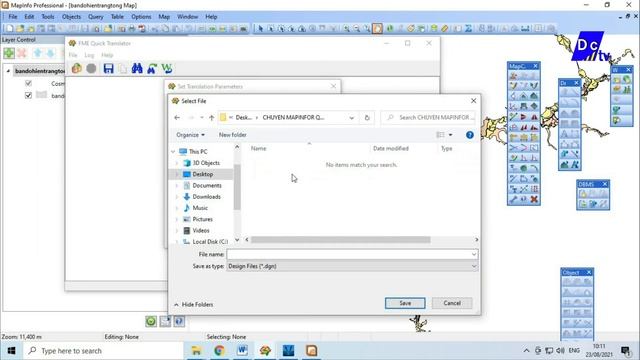This screenshot has width=640, height=360.
Task: Open the Organize dropdown
Action: coord(191,135)
